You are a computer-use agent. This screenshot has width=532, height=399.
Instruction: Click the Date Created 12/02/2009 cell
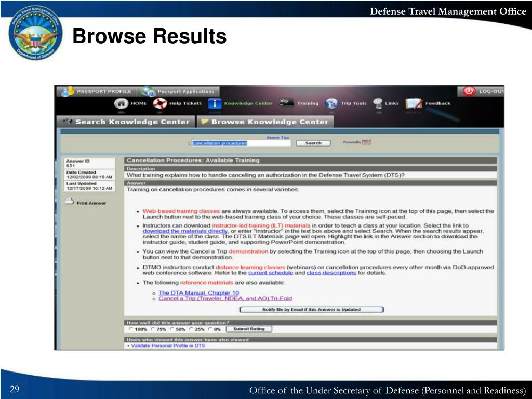(89, 175)
